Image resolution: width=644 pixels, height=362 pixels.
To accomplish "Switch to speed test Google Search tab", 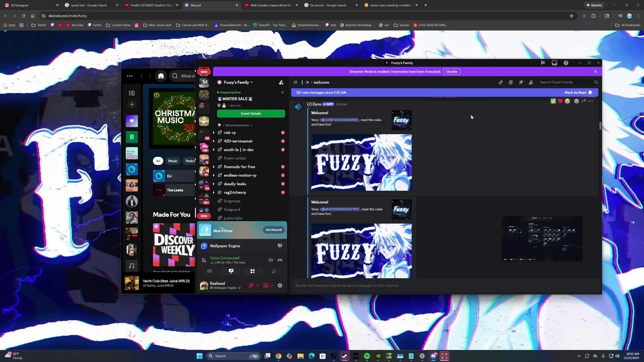I will point(91,5).
